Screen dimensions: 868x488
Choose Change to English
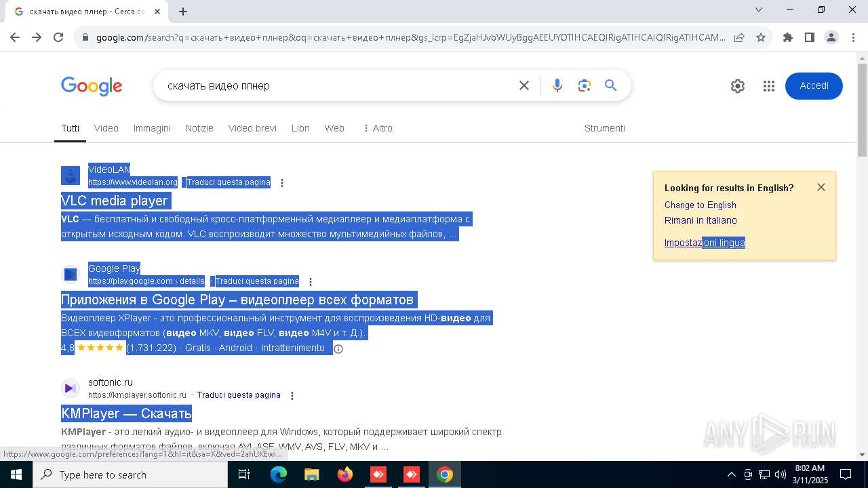[701, 205]
